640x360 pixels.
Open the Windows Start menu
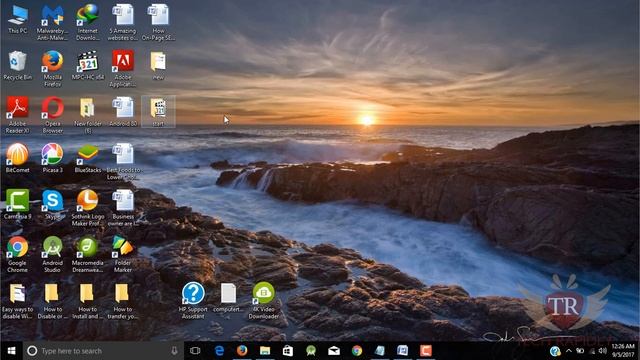11,351
